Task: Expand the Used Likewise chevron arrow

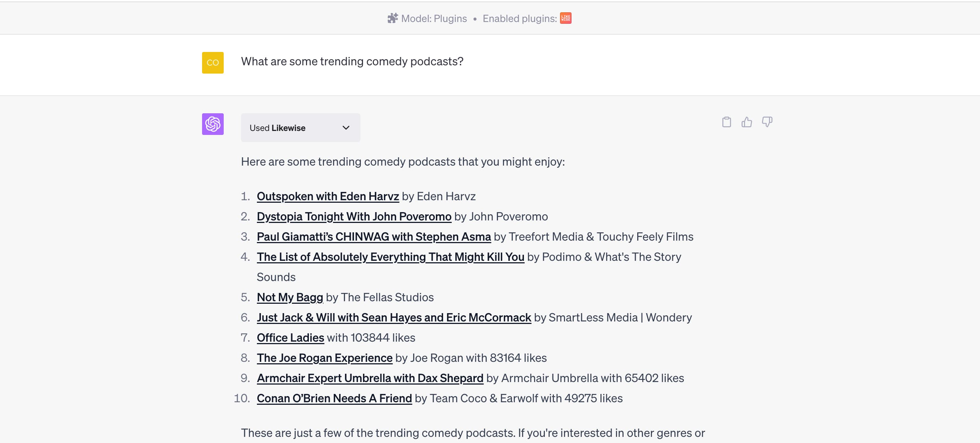Action: click(345, 128)
